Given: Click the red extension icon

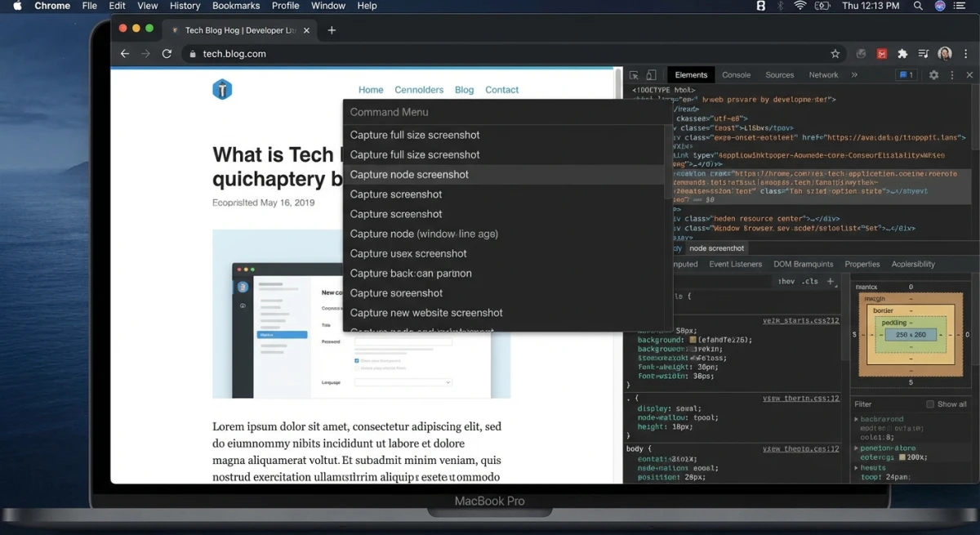Looking at the screenshot, I should tap(882, 54).
